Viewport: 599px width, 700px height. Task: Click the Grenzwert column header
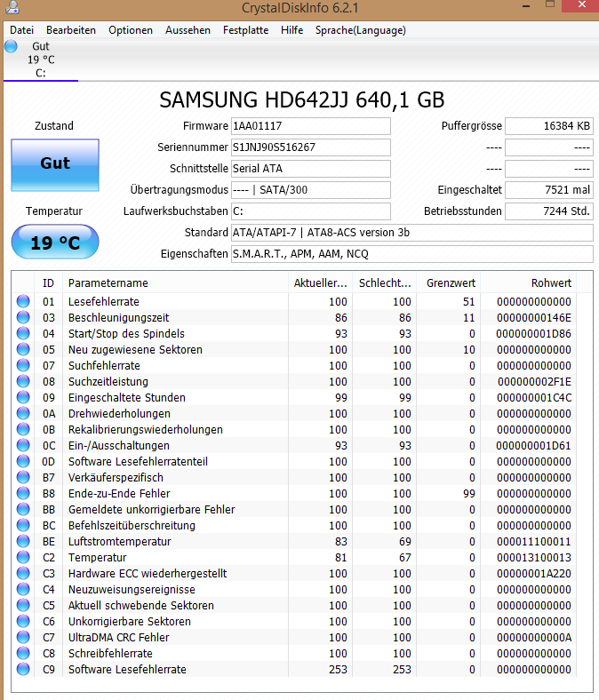tap(449, 283)
